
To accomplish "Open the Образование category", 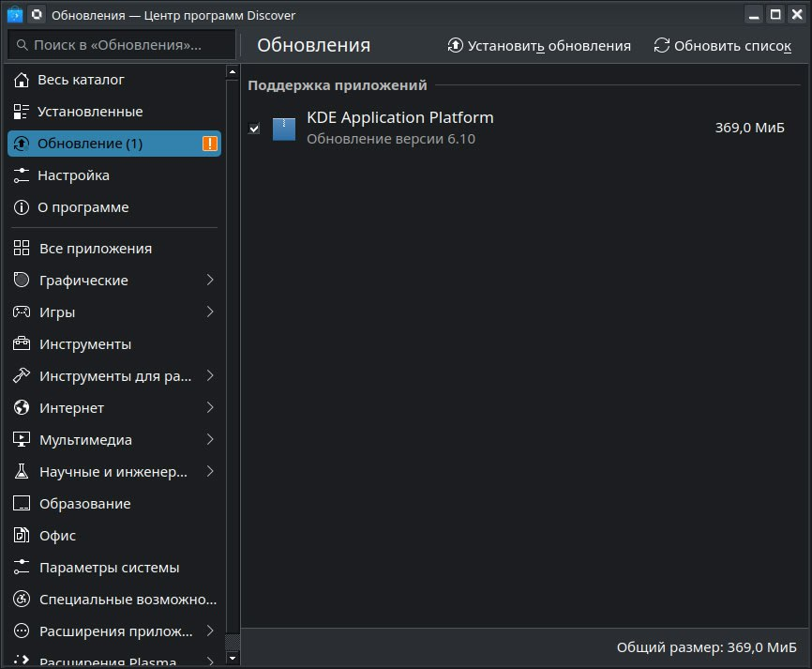I will (114, 503).
